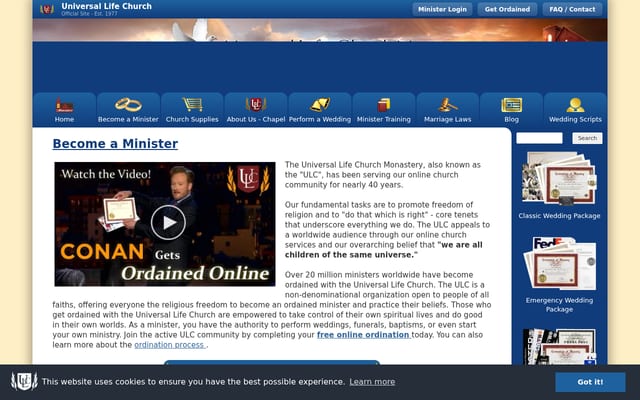Open the Wedding Scripts menu label

pos(575,120)
